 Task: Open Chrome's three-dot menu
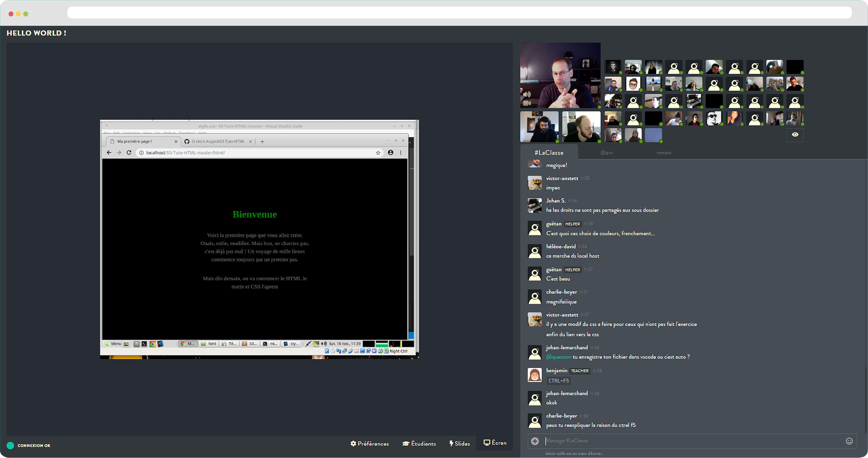point(401,152)
